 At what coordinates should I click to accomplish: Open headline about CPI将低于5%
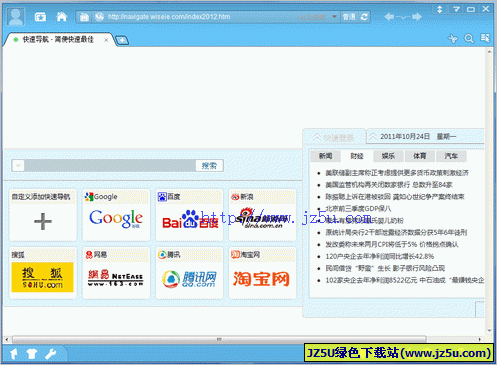click(392, 244)
